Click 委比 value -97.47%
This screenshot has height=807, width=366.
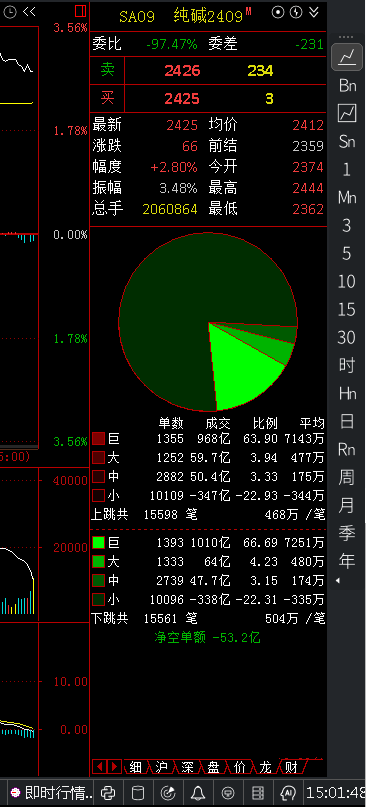(x=171, y=44)
